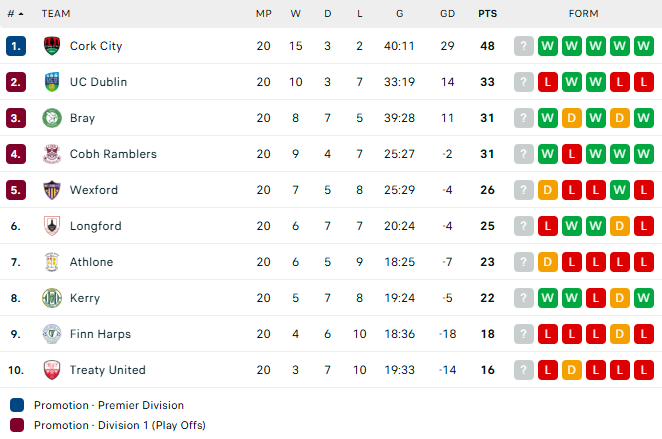
Task: Open Athlone's orange D draw form badge
Action: coord(548,262)
